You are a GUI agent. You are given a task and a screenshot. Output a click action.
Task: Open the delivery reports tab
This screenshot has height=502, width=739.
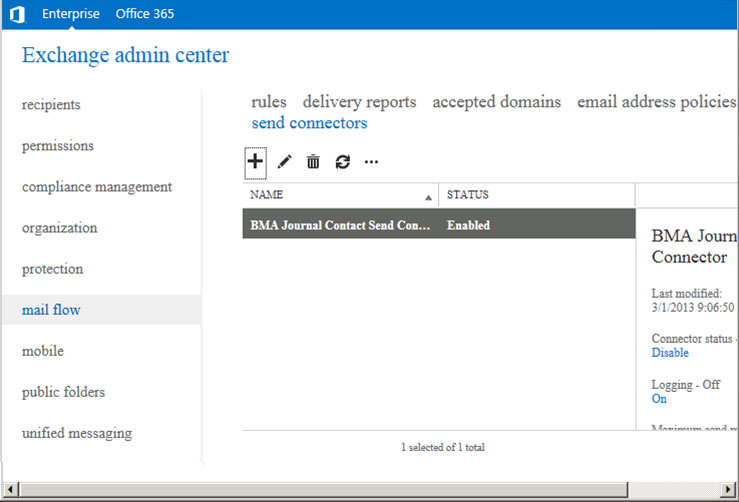coord(359,102)
